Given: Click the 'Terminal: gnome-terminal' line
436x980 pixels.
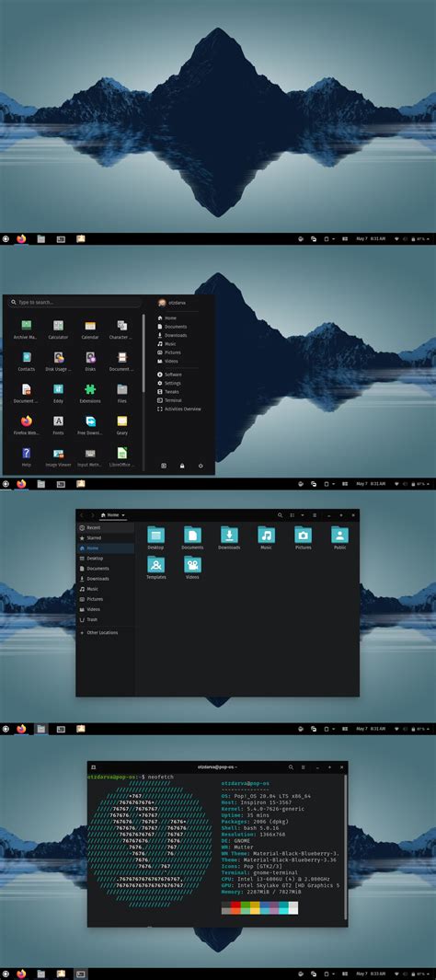Looking at the screenshot, I should (x=259, y=872).
